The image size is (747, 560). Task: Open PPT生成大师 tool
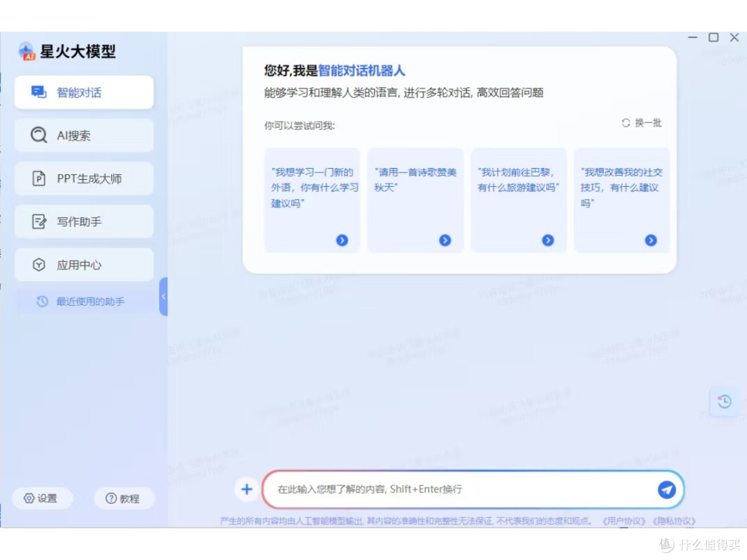(x=84, y=178)
